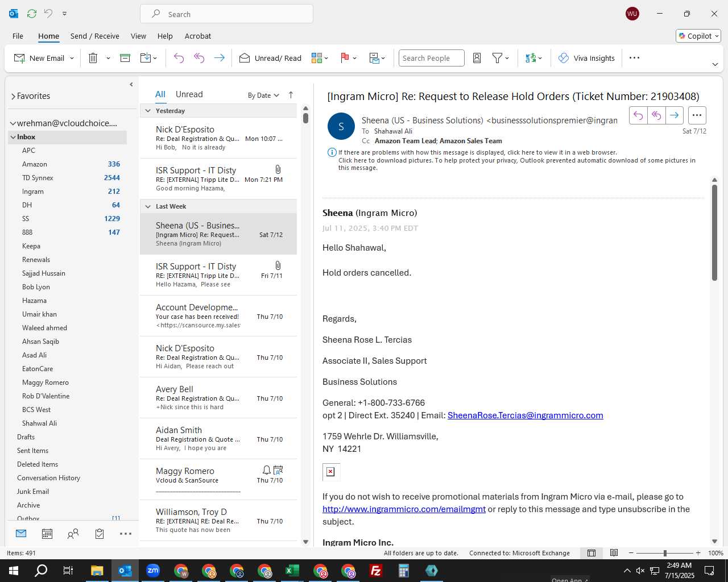The height and width of the screenshot is (582, 728).
Task: Collapse the folder pane chevron
Action: click(x=131, y=85)
